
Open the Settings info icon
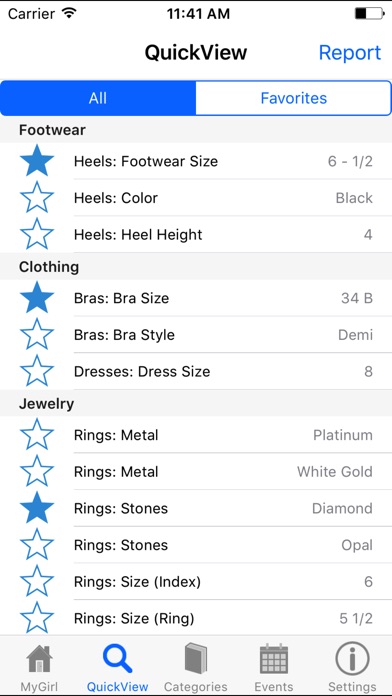click(x=352, y=659)
